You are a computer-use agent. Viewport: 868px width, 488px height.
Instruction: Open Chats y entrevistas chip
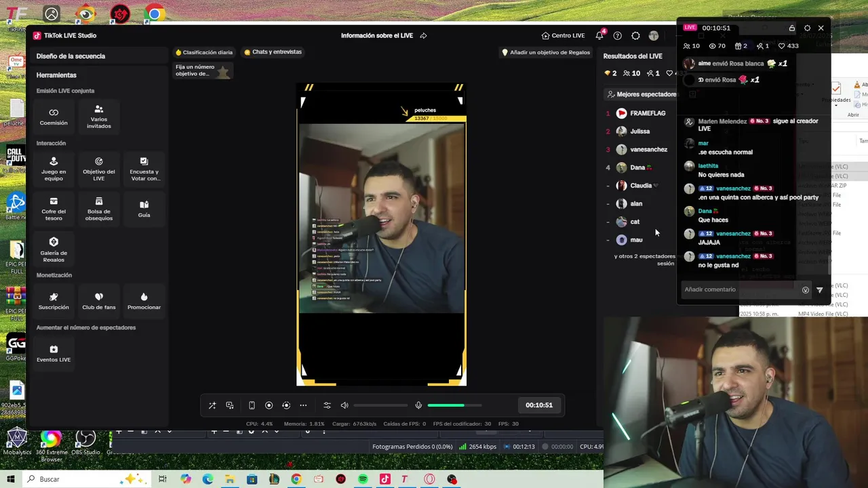[x=273, y=52]
